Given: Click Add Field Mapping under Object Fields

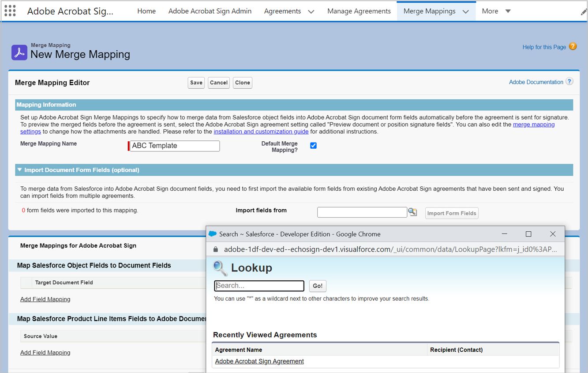Looking at the screenshot, I should pos(45,299).
